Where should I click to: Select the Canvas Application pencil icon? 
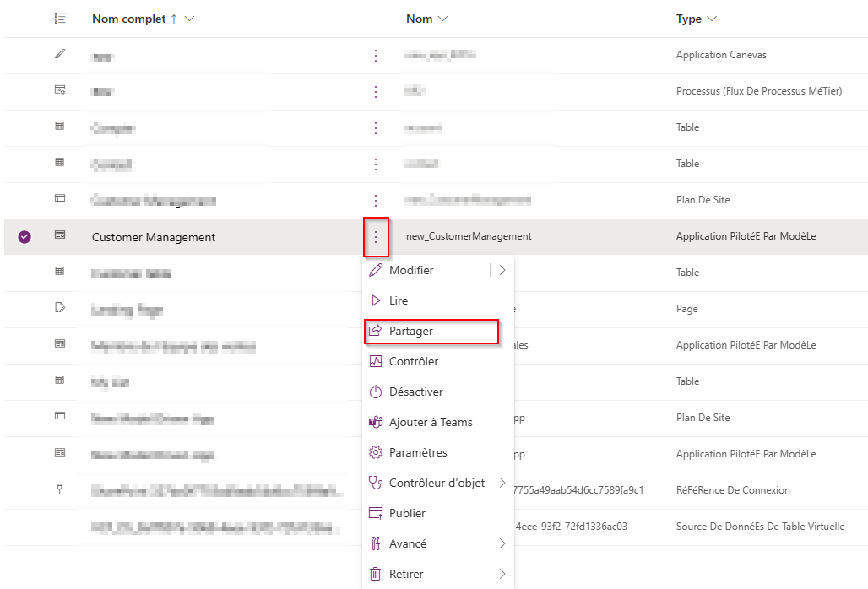[59, 54]
